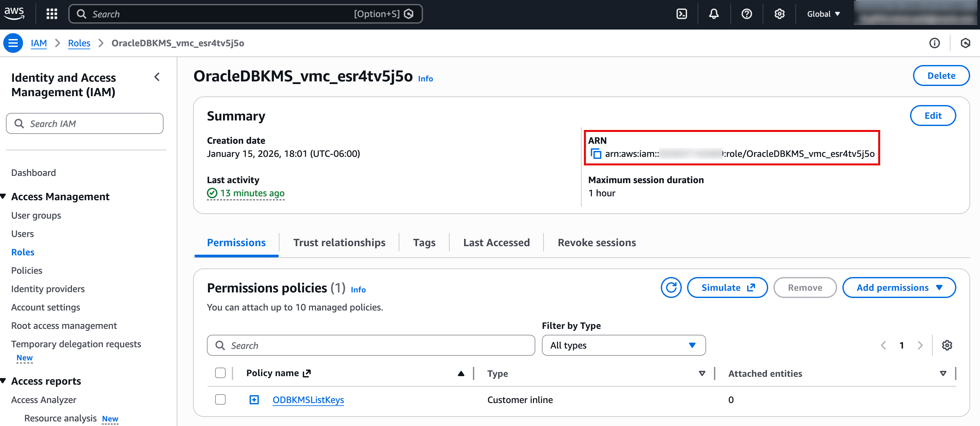980x426 pixels.
Task: Open the Filter by Type dropdown
Action: (x=624, y=345)
